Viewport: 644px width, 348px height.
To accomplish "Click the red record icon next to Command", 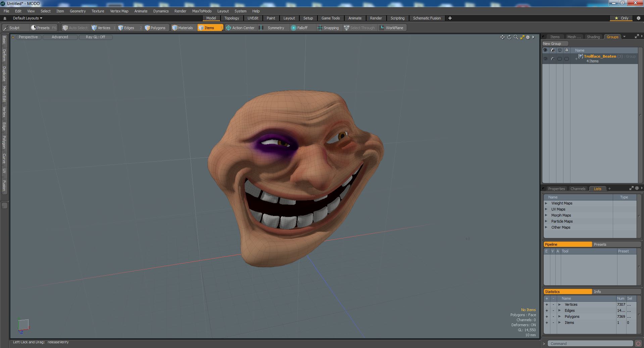I will tap(638, 344).
